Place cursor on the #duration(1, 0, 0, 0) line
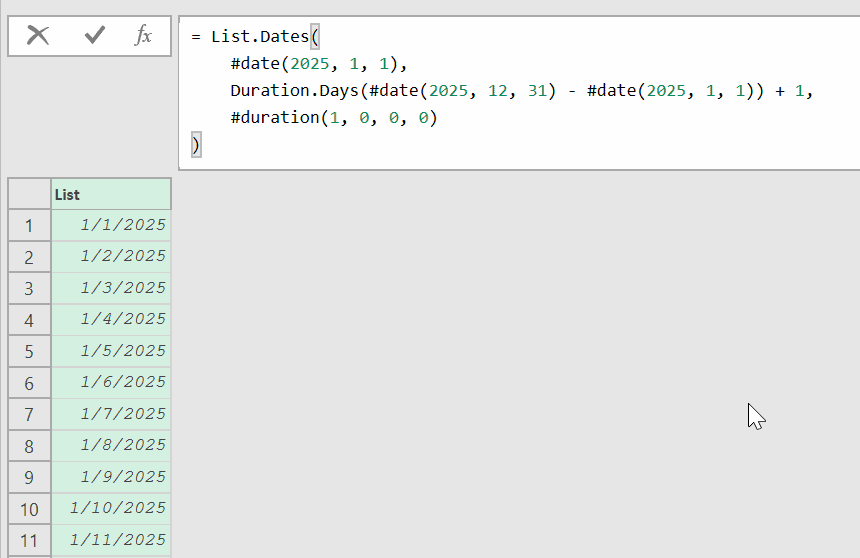This screenshot has width=860, height=558. click(x=334, y=118)
